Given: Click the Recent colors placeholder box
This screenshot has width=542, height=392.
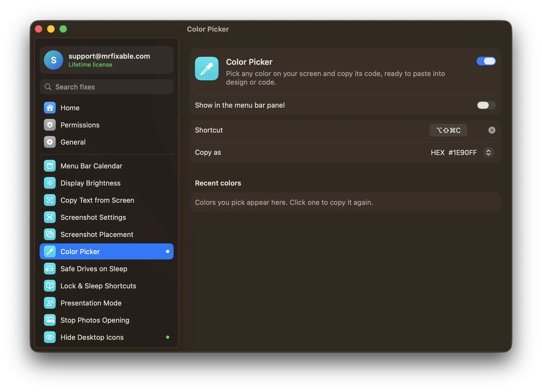Looking at the screenshot, I should 345,202.
